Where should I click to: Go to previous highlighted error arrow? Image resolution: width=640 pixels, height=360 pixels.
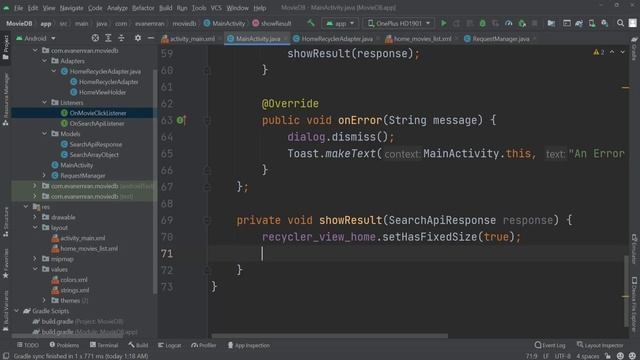(x=612, y=52)
